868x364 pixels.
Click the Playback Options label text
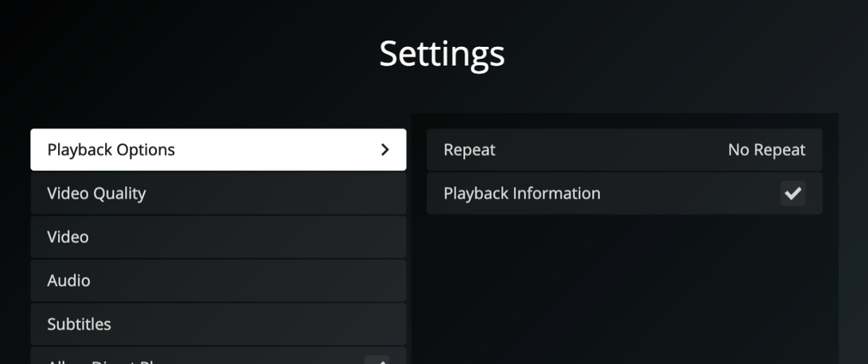[x=111, y=149]
